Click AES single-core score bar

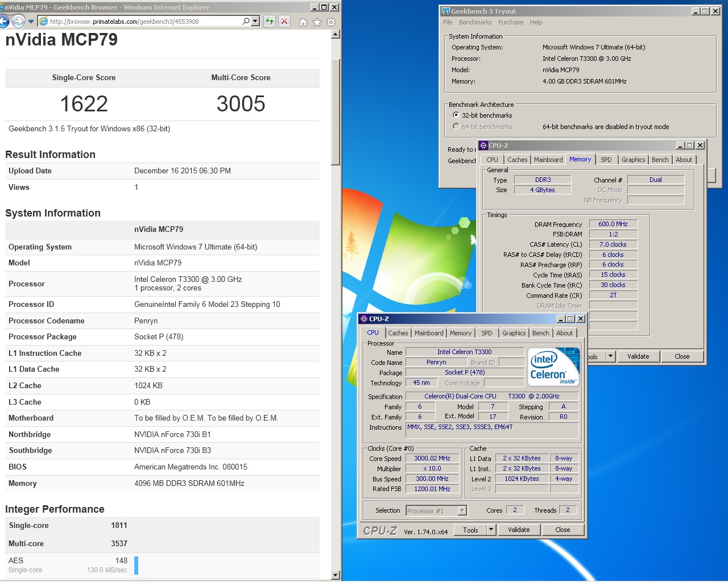click(x=136, y=565)
